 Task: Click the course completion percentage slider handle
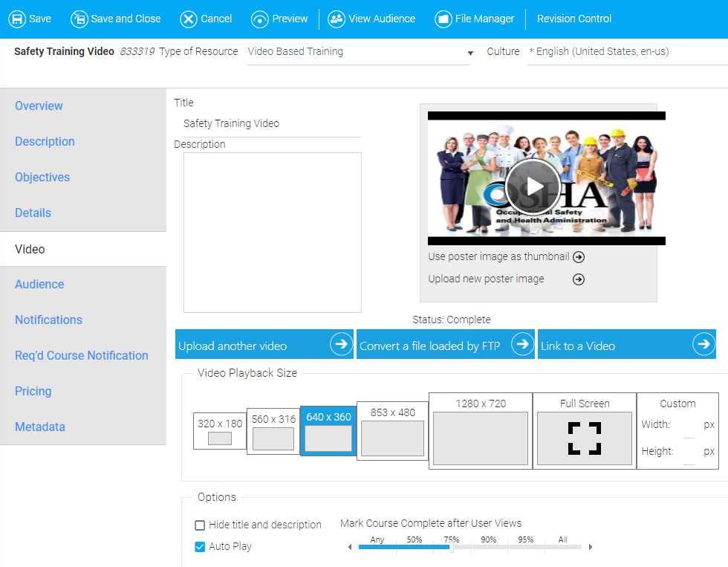point(451,548)
